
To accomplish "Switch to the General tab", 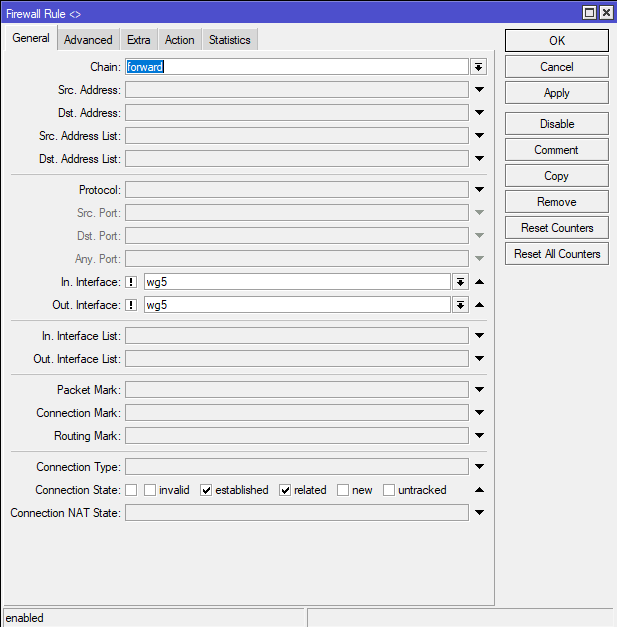I will tap(31, 38).
